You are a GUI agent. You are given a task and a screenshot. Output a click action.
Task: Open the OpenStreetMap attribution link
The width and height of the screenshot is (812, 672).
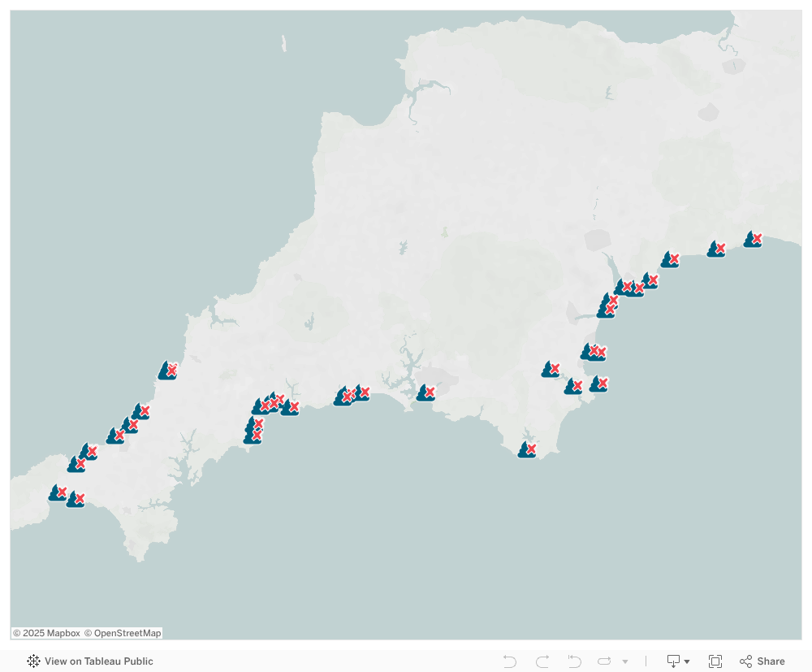[123, 633]
